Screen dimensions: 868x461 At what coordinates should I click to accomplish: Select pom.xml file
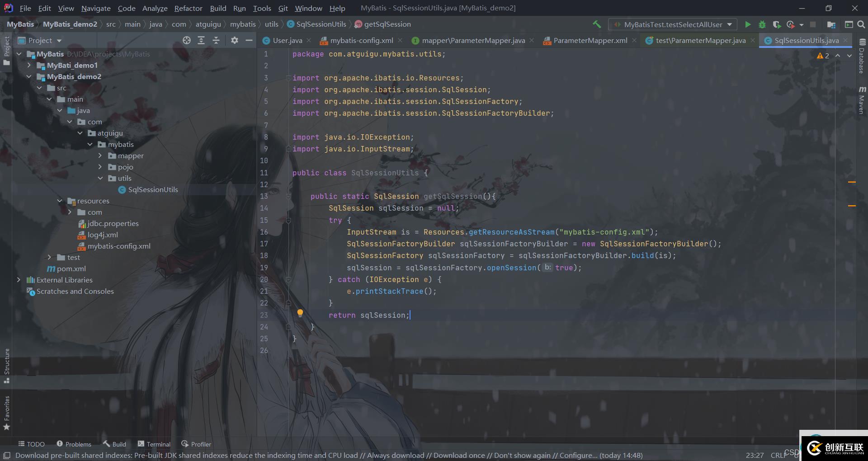pos(71,268)
